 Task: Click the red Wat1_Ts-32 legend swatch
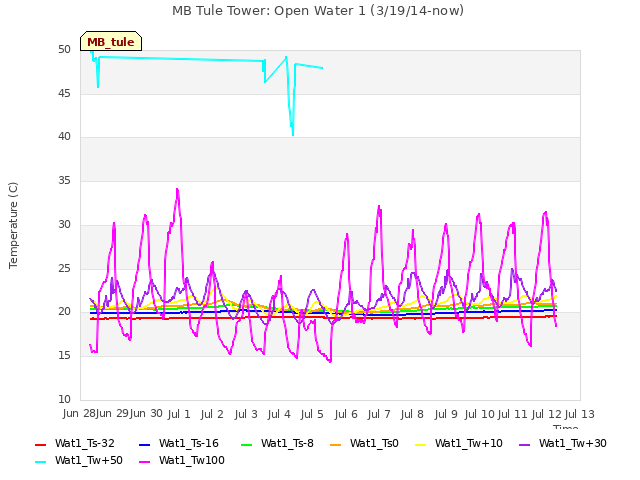(41, 444)
